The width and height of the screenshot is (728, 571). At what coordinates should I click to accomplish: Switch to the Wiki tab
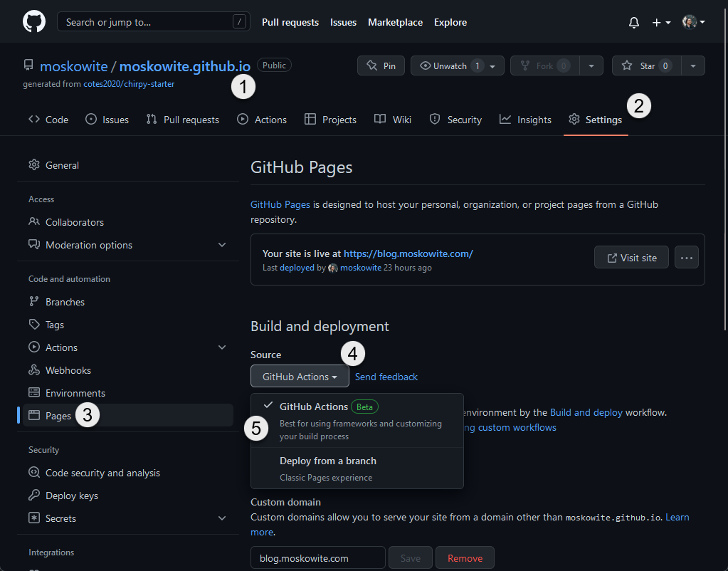393,120
